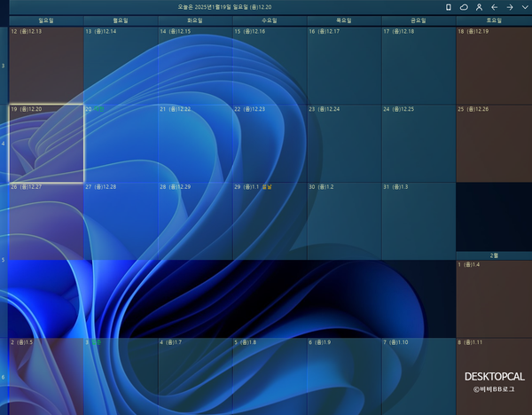Select date cell 15 (음)12.16
The height and width of the screenshot is (415, 532).
tap(270, 66)
